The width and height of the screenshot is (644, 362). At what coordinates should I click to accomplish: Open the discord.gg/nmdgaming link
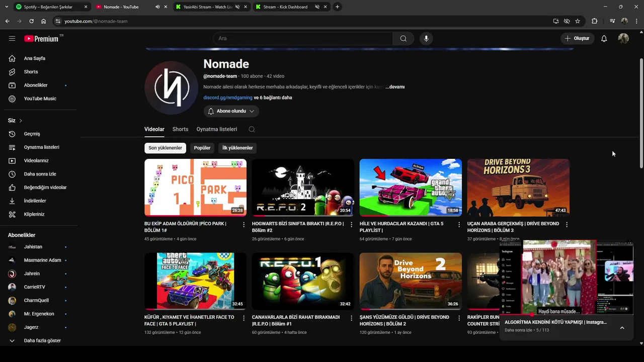(228, 98)
